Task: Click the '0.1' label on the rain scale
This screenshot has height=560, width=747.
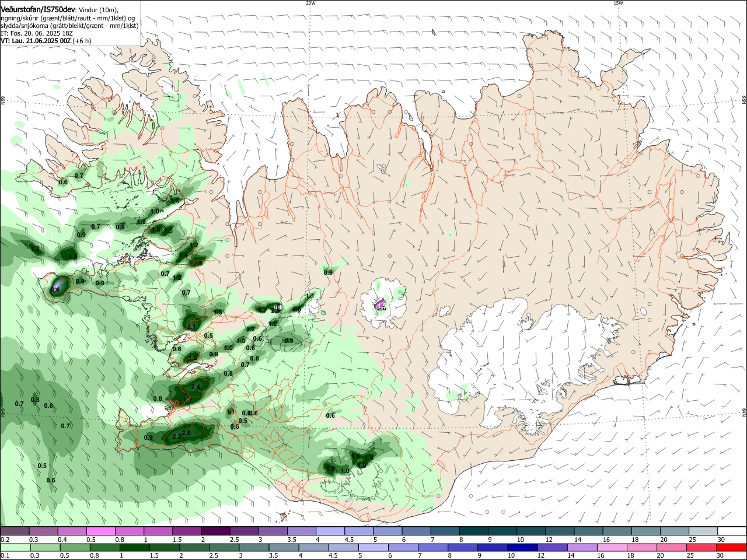Action: (5, 556)
